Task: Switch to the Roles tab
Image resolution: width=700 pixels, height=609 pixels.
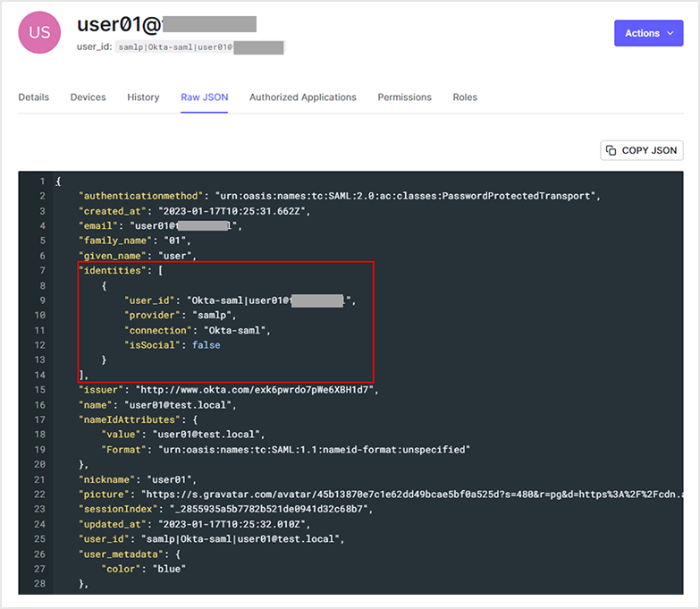Action: pos(465,97)
